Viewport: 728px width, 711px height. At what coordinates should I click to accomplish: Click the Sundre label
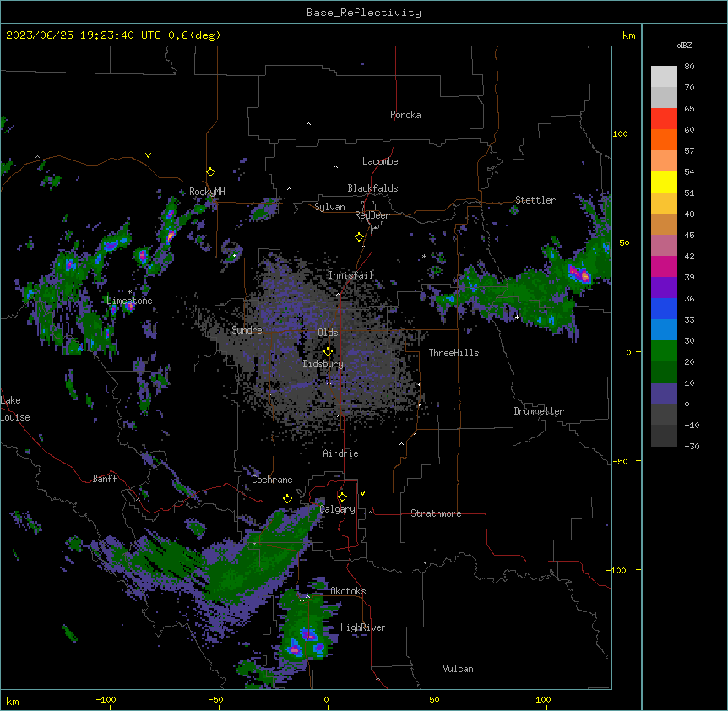pyautogui.click(x=247, y=330)
